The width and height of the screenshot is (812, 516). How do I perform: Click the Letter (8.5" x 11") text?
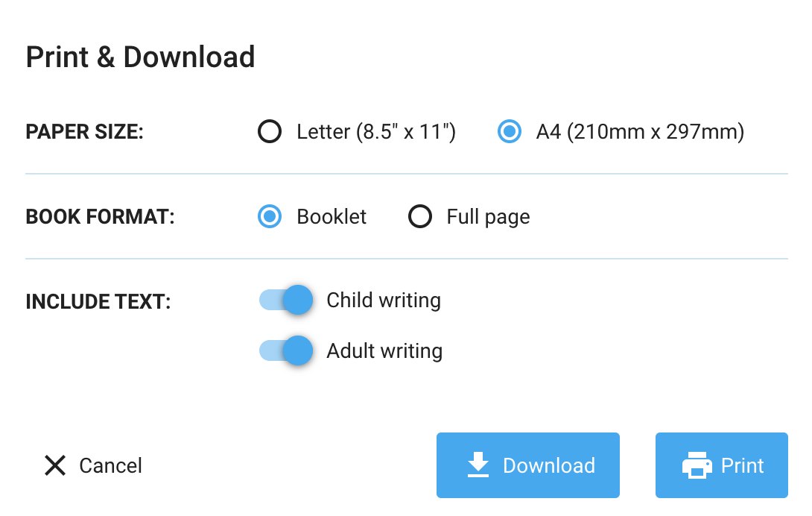click(x=376, y=131)
